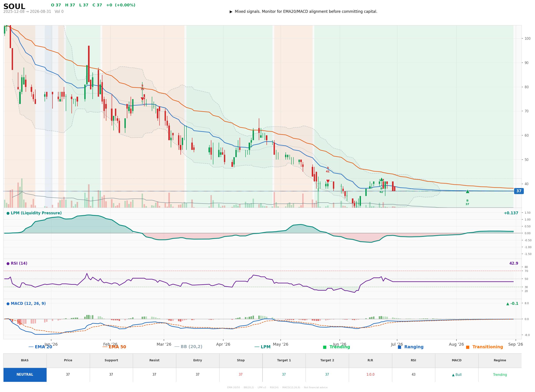Viewport: 535px width, 392px height.
Task: Click the Apr '26 date axis label
Action: click(223, 344)
